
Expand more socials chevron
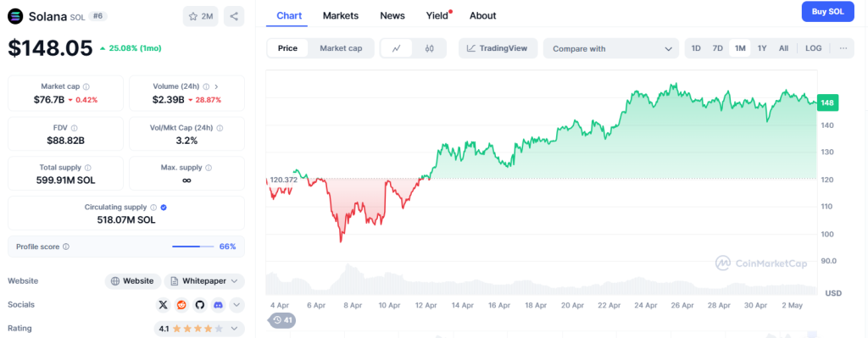pos(236,304)
